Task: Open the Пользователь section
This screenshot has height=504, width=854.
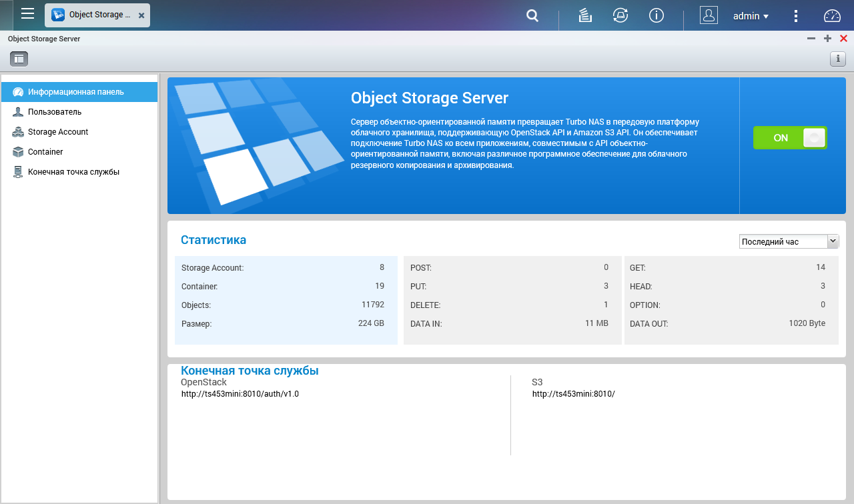Action: click(x=55, y=112)
